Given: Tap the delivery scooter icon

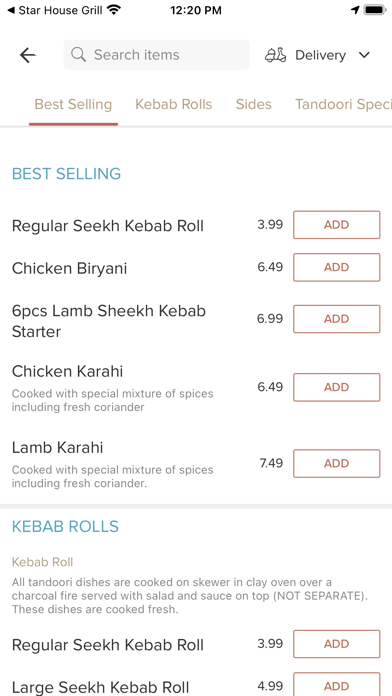Looking at the screenshot, I should [276, 55].
